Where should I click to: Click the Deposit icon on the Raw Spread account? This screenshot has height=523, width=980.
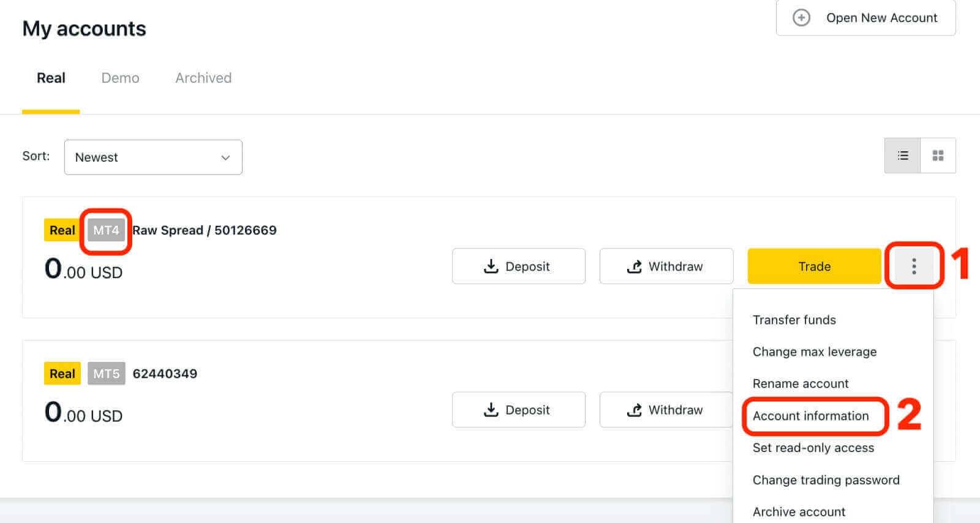pyautogui.click(x=491, y=266)
